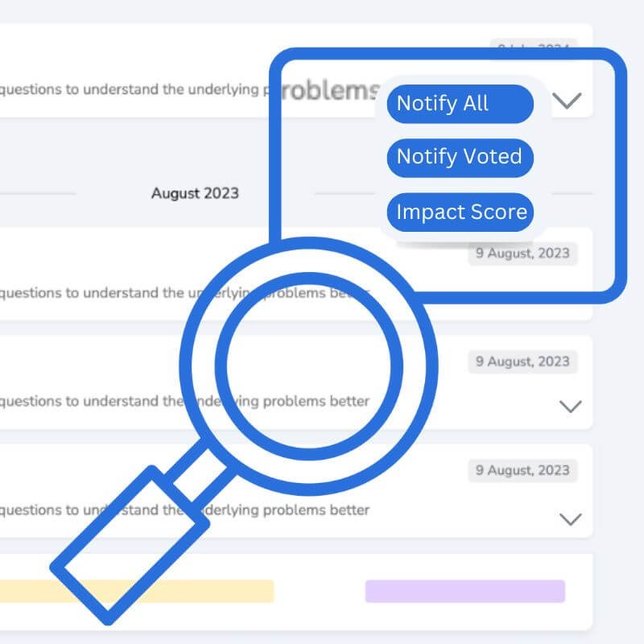Click the Notify All button

click(460, 104)
